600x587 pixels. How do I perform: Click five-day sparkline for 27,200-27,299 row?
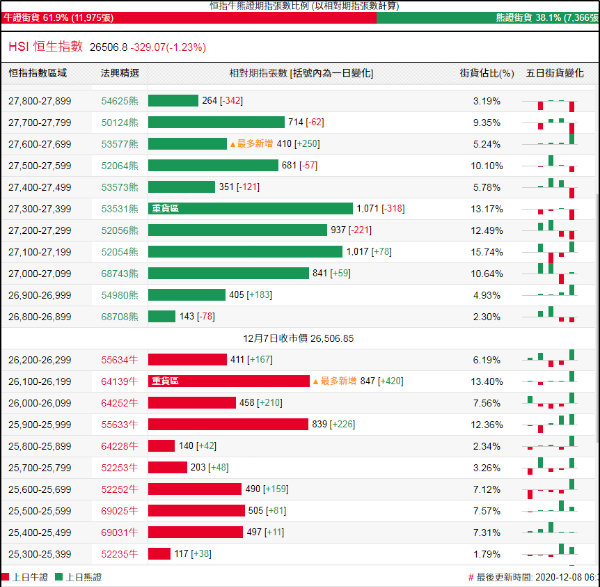[x=549, y=230]
